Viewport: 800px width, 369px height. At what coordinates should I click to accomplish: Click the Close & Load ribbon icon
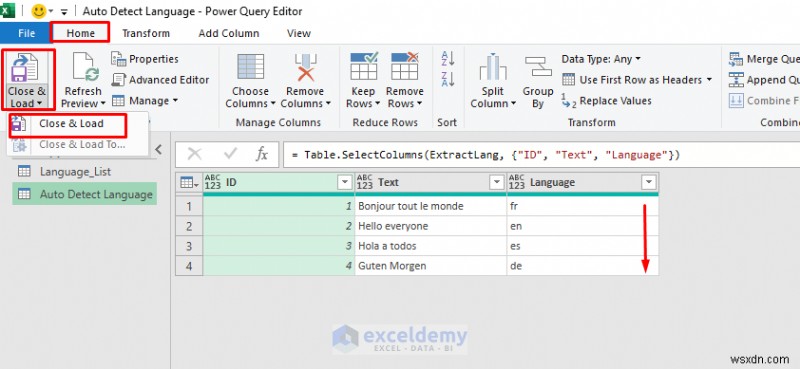pyautogui.click(x=24, y=68)
